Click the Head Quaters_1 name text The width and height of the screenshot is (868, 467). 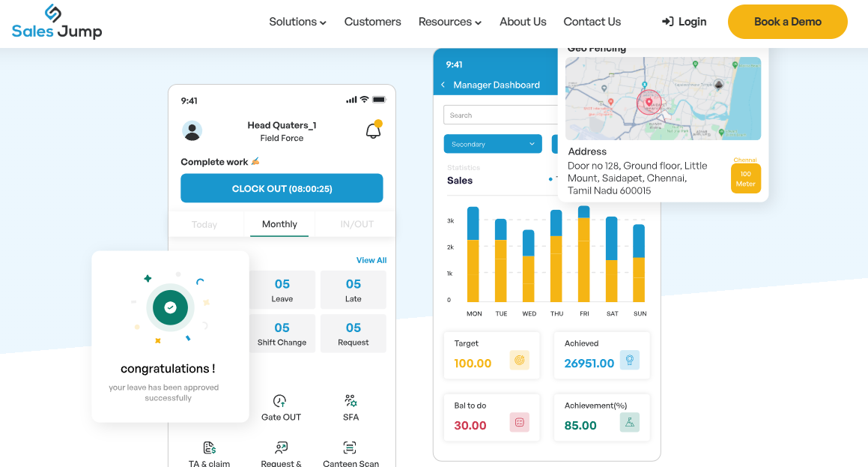coord(282,125)
